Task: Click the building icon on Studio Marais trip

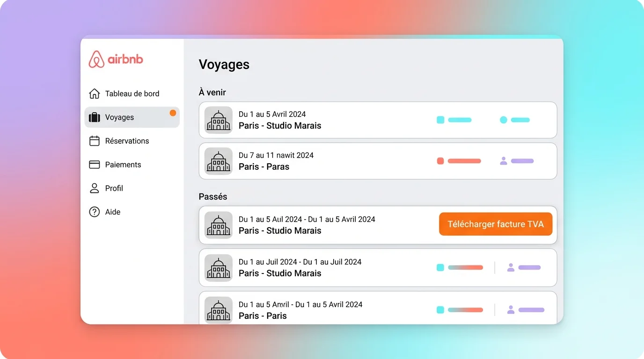Action: point(218,120)
